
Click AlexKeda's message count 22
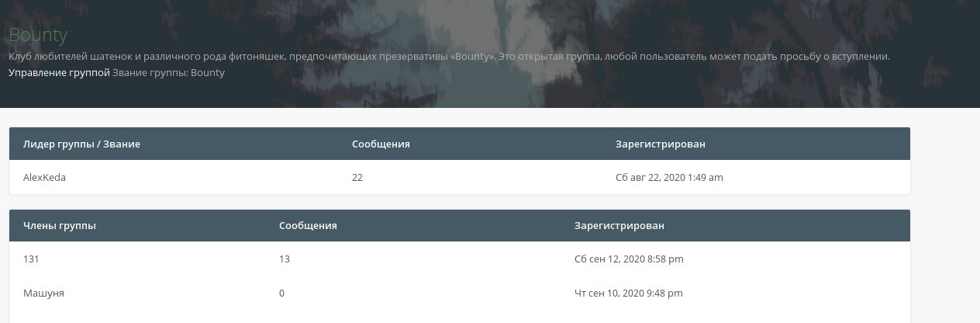357,178
